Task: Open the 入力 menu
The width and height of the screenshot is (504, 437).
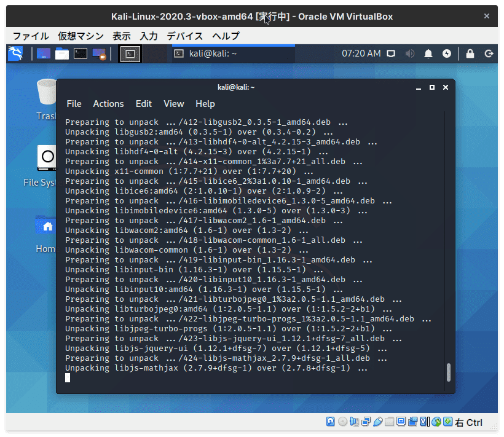Action: pos(149,36)
